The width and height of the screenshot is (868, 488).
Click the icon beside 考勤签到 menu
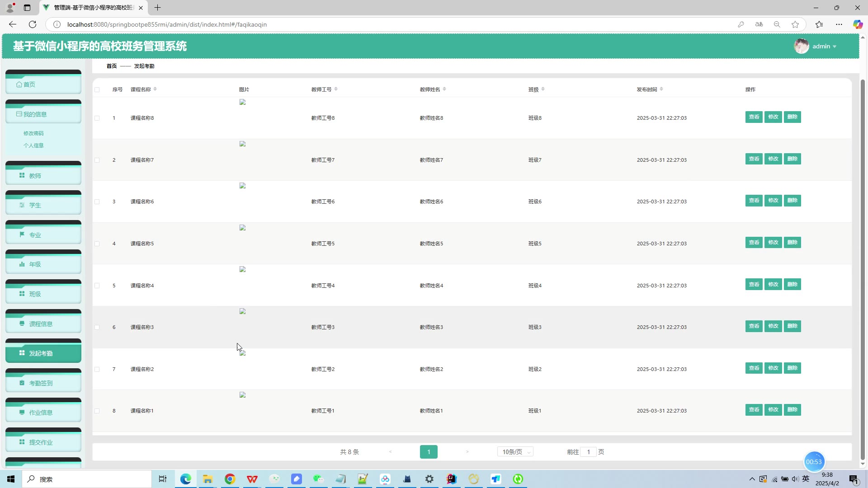coord(22,383)
